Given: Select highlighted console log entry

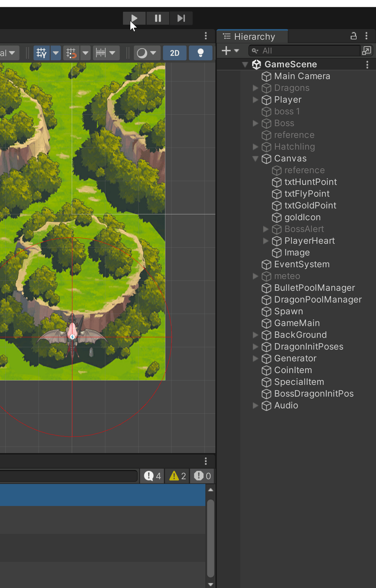Looking at the screenshot, I should pos(103,495).
